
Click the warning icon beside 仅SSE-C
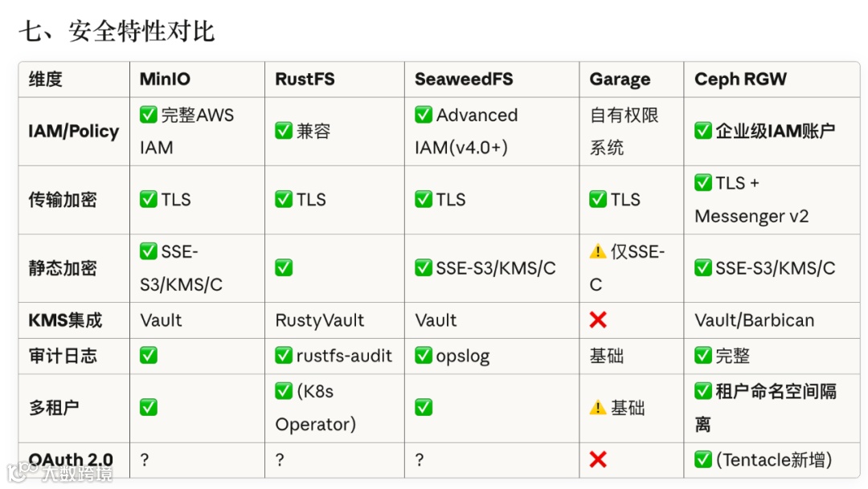coord(598,251)
